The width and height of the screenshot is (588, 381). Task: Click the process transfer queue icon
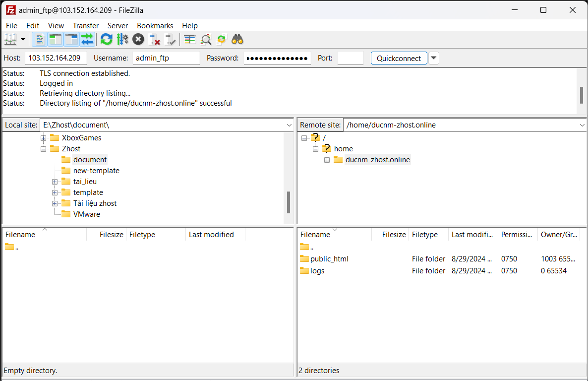(122, 39)
